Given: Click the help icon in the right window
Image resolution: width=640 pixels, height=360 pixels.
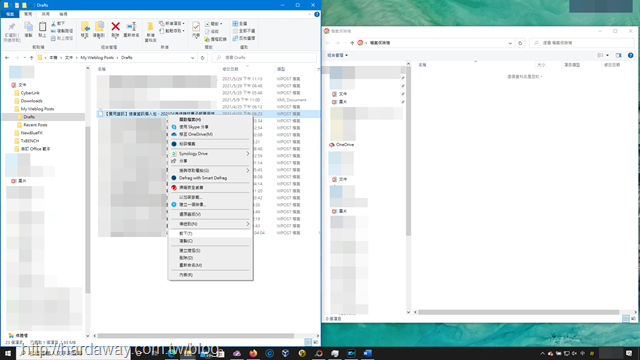Looking at the screenshot, I should (x=631, y=55).
